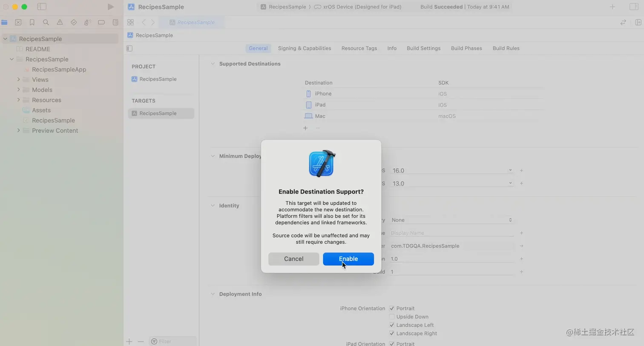Open the Source Control navigator
Screen dimensions: 644x346
tap(18, 22)
